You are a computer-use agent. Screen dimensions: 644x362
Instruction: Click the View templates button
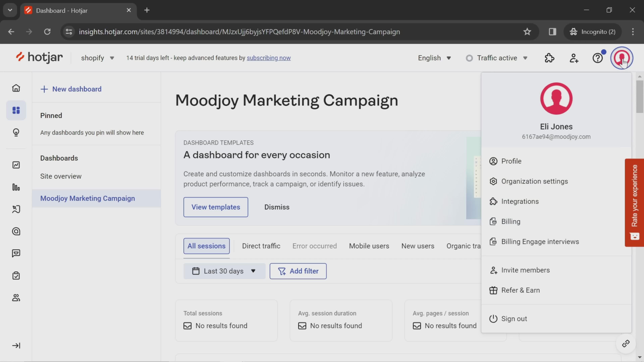[x=216, y=207]
